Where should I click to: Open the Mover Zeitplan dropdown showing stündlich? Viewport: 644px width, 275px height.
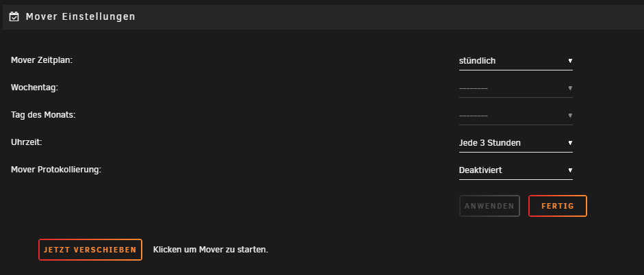coord(515,61)
